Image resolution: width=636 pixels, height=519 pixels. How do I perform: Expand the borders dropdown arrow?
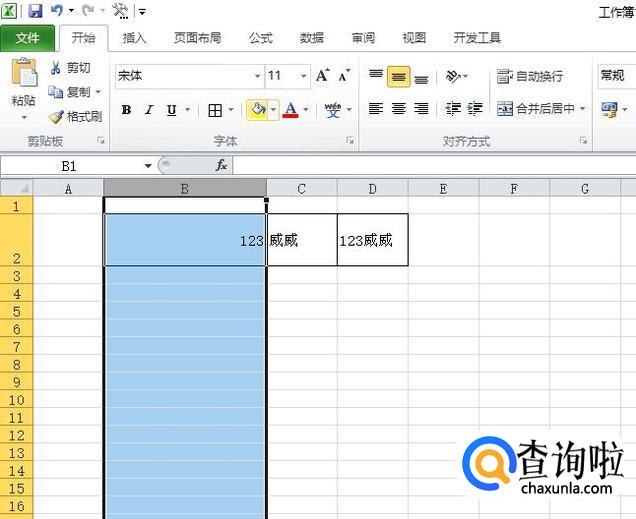[231, 109]
